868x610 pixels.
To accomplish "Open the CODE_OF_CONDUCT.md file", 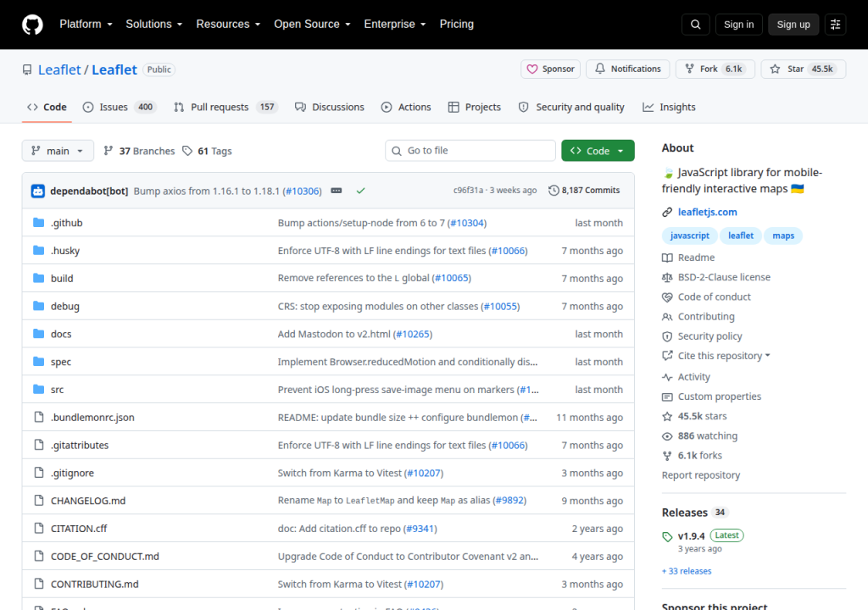I will pyautogui.click(x=104, y=557).
